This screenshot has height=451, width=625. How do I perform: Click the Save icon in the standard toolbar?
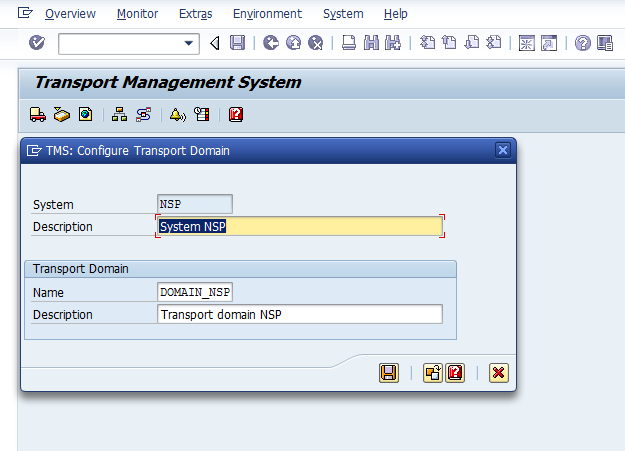coord(237,43)
